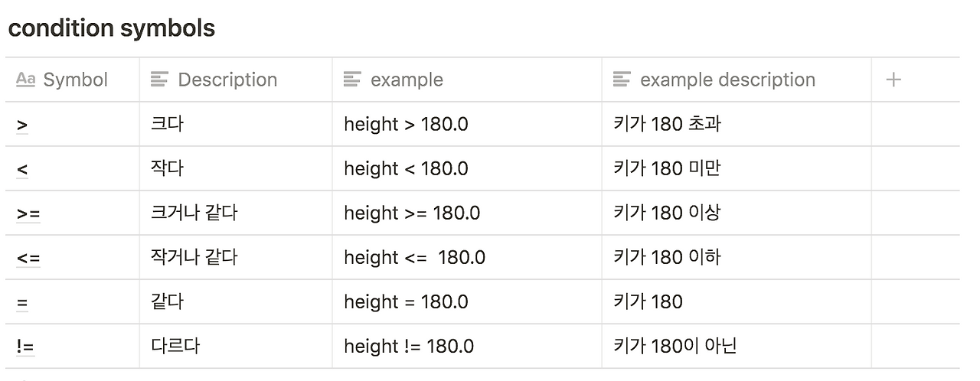Edit the cell height <= 180.0
The width and height of the screenshot is (980, 381).
click(x=414, y=257)
